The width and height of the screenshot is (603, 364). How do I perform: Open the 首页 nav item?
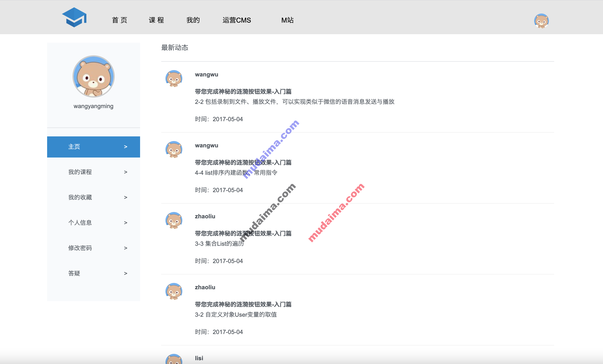click(x=120, y=20)
